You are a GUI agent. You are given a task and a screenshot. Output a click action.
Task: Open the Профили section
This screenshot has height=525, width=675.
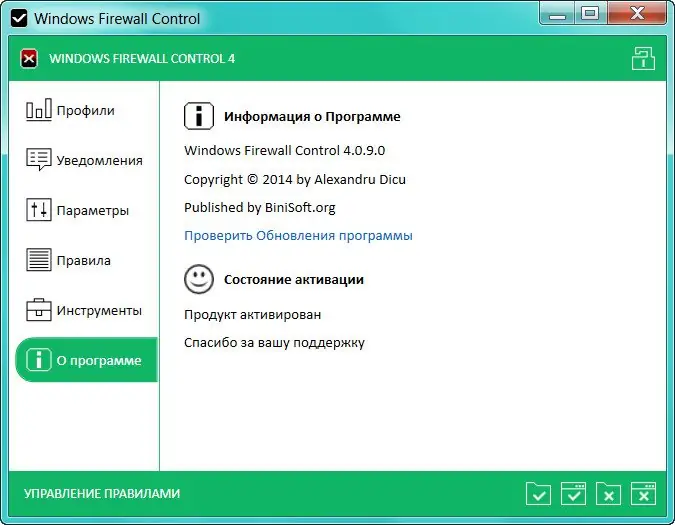point(71,110)
